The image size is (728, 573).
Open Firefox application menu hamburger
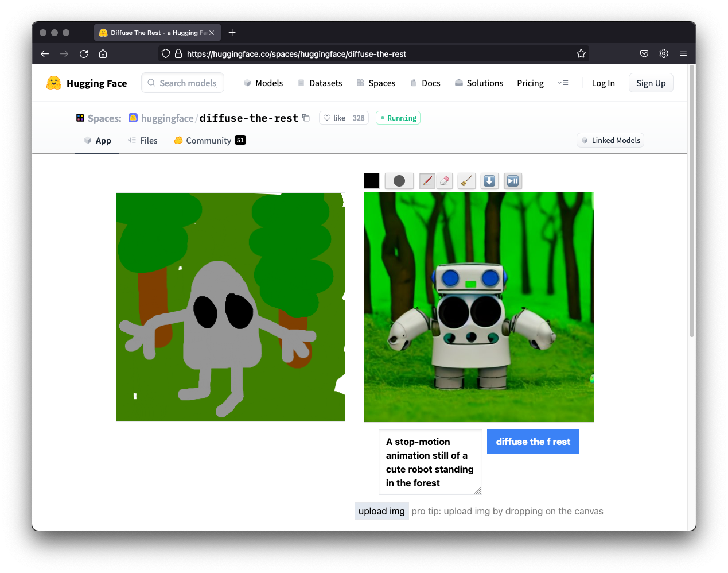683,53
